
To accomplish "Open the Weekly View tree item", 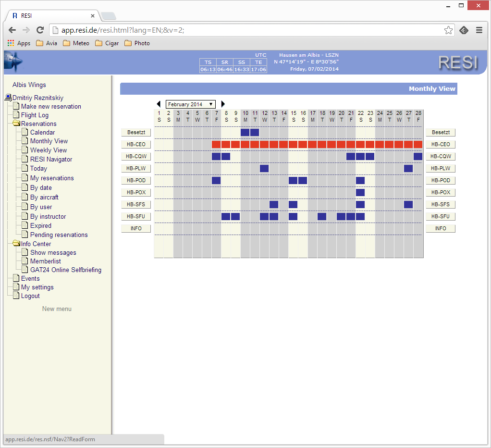I will tap(49, 150).
